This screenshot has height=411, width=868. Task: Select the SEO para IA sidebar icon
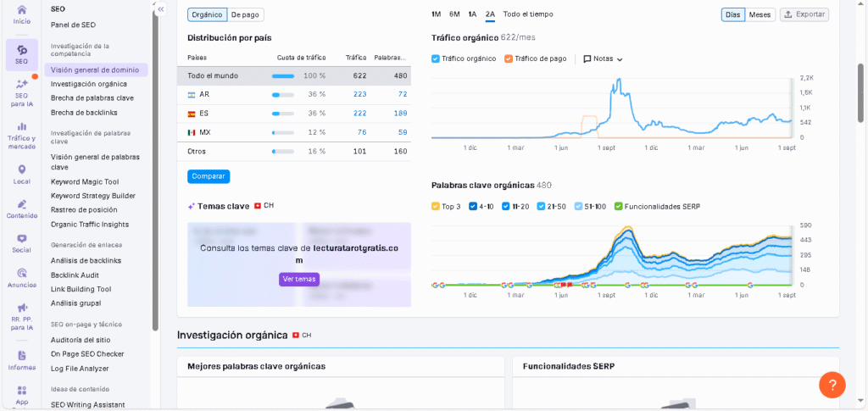(x=21, y=84)
